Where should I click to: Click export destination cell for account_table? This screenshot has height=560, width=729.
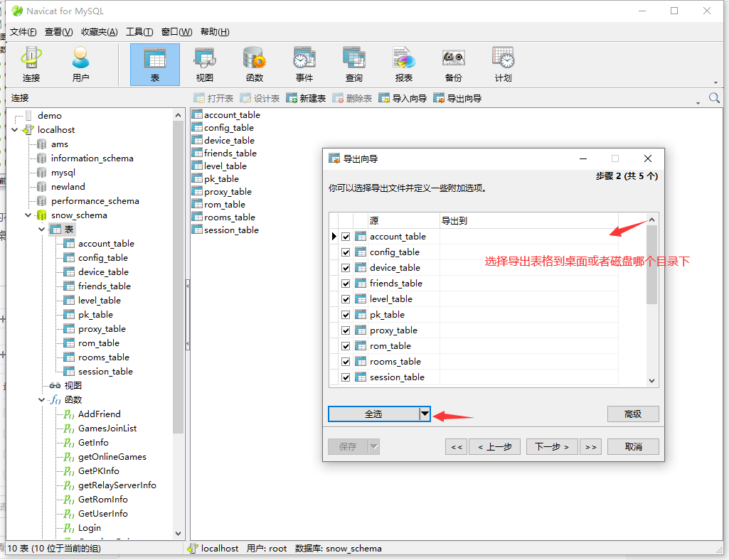pos(528,237)
